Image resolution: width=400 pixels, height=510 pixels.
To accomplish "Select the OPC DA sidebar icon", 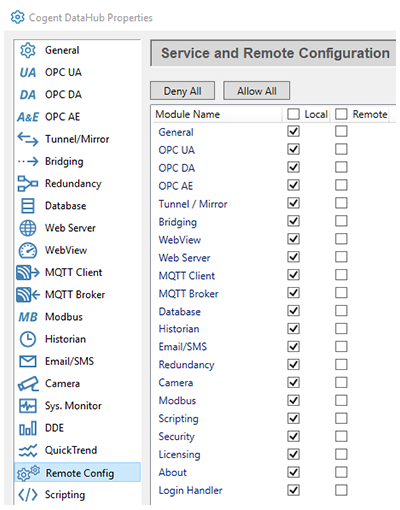I will pos(28,95).
